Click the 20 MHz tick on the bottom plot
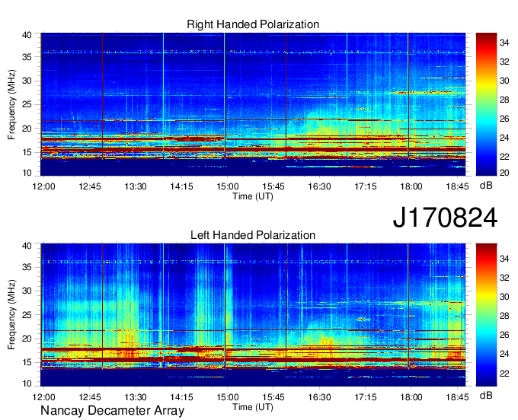 coord(27,339)
